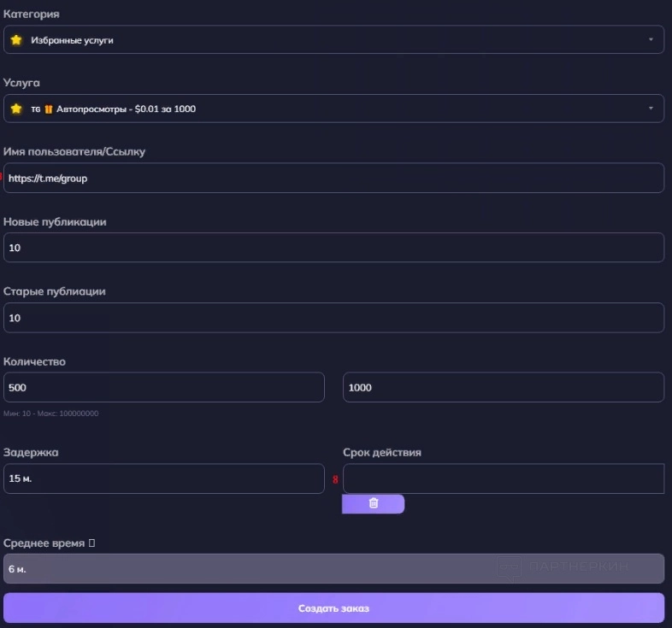Click the info icon next to Среднее время
The image size is (672, 628).
click(91, 543)
